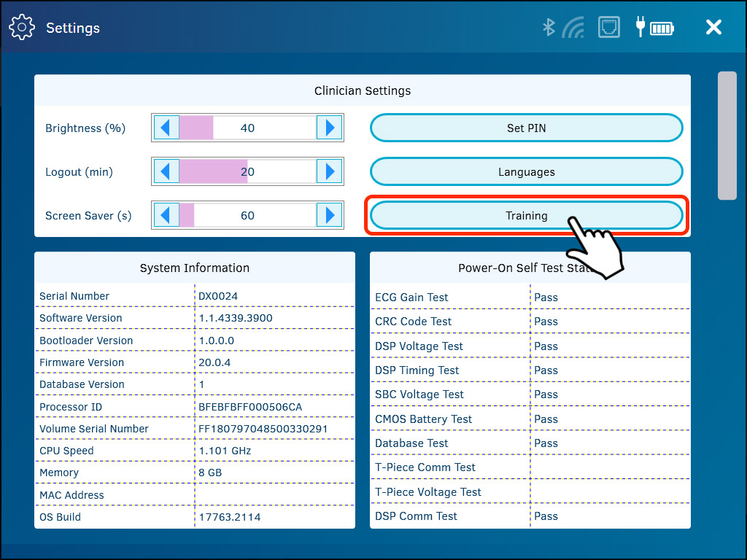
Task: Click the Screen Saver seconds slider
Action: click(x=248, y=215)
